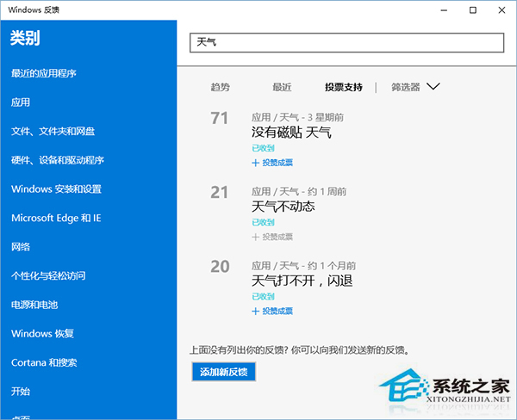The image size is (517, 420).
Task: Maximize the Windows 反馈 window
Action: 473,10
